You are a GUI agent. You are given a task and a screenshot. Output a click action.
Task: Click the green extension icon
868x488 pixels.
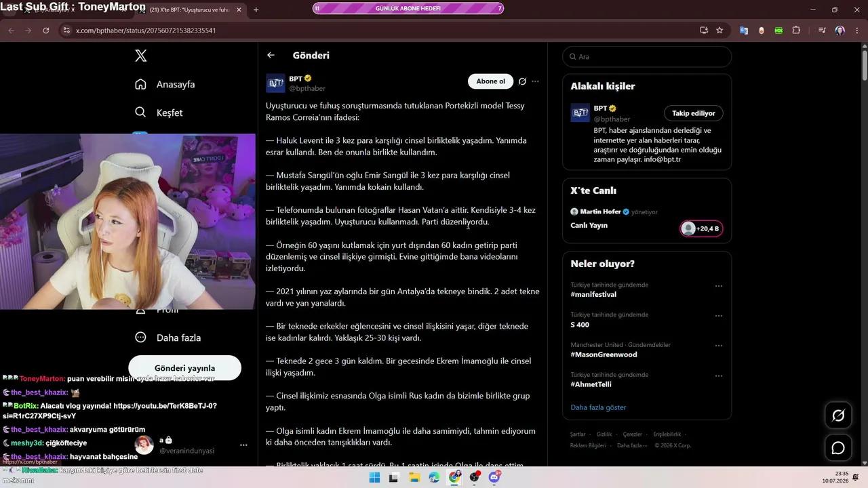pos(778,30)
